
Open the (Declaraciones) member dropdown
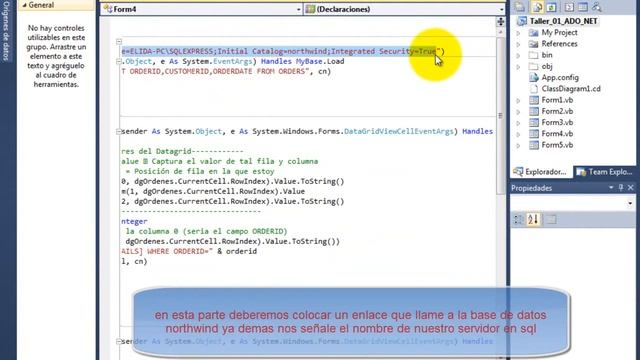501,9
